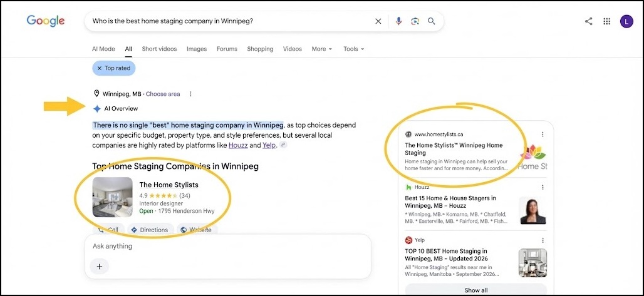Start voice search with microphone icon

click(x=398, y=21)
